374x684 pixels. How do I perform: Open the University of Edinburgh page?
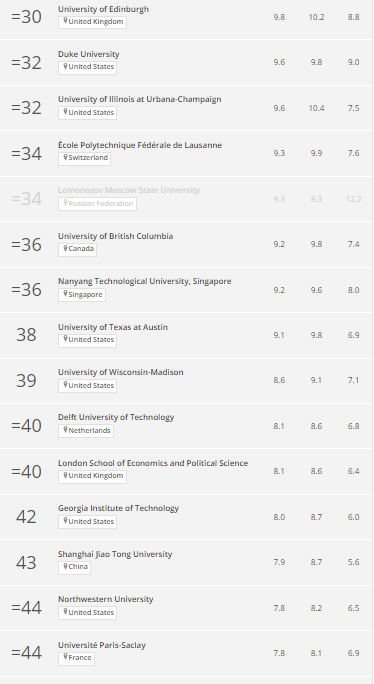tap(103, 9)
